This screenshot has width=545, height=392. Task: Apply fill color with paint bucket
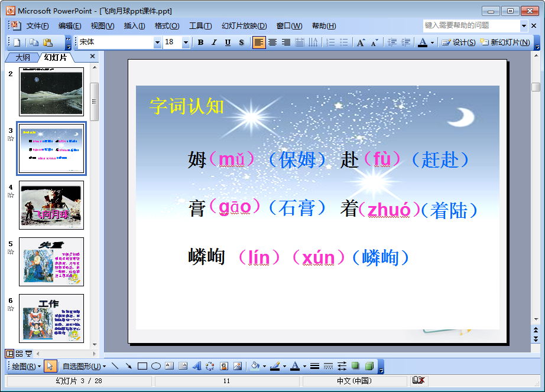pyautogui.click(x=255, y=366)
